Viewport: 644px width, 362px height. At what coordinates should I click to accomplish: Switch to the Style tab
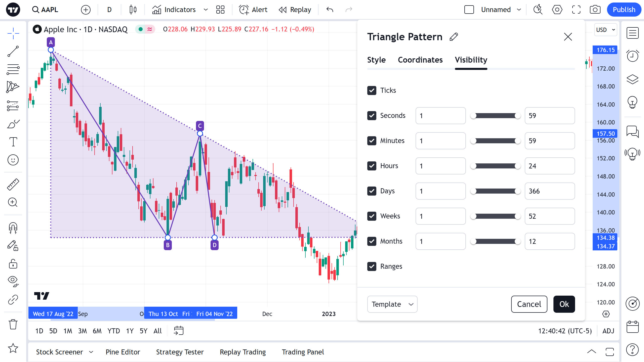376,60
